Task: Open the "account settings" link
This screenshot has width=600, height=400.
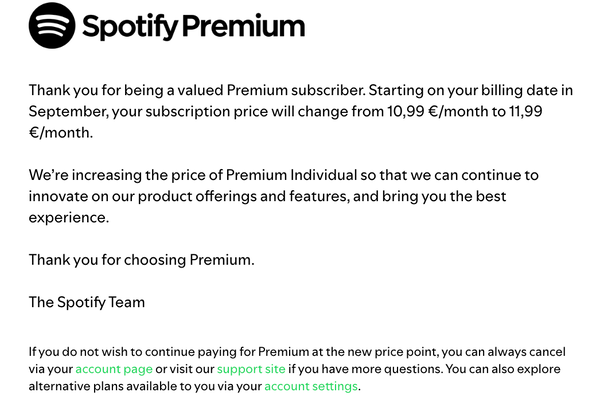Action: pyautogui.click(x=311, y=386)
